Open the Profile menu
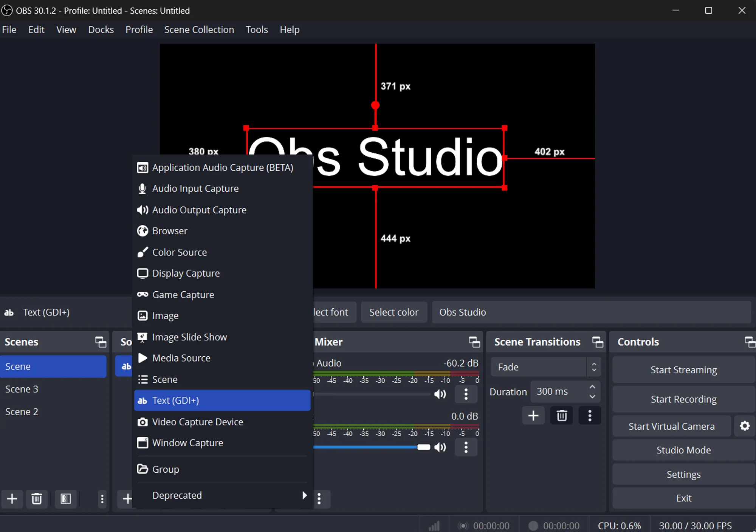The height and width of the screenshot is (532, 756). (x=139, y=29)
